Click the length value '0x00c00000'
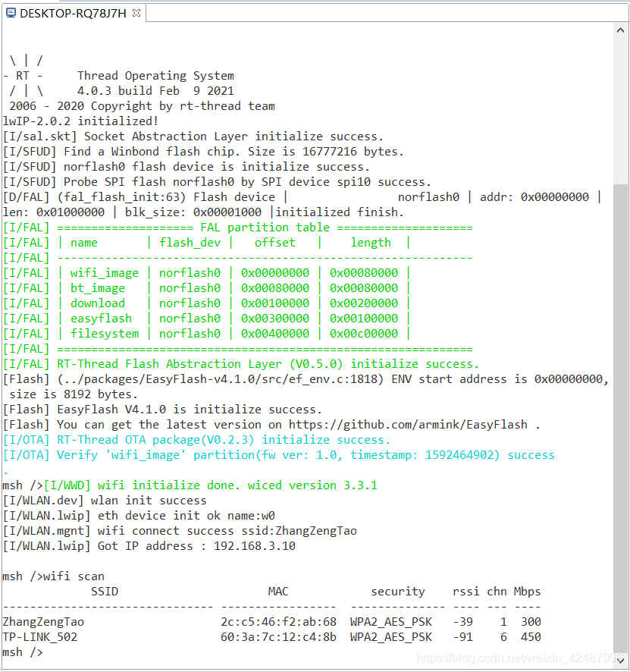Image resolution: width=630 pixels, height=672 pixels. point(364,334)
